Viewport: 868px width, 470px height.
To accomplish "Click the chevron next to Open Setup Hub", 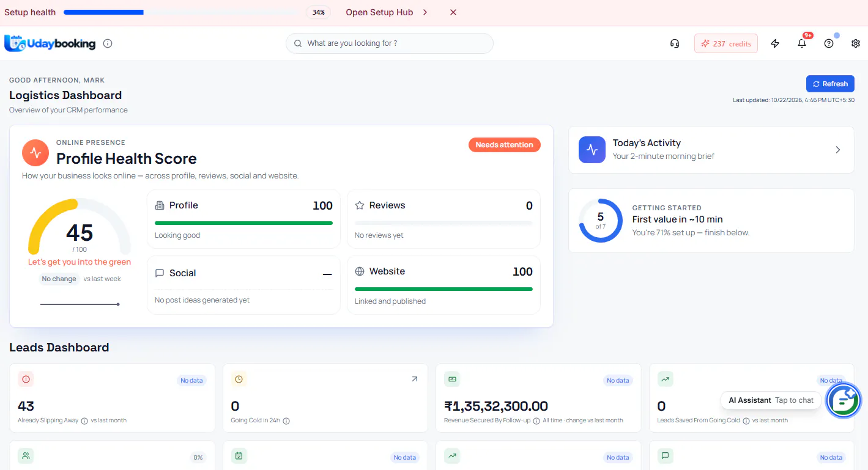I will [x=425, y=12].
